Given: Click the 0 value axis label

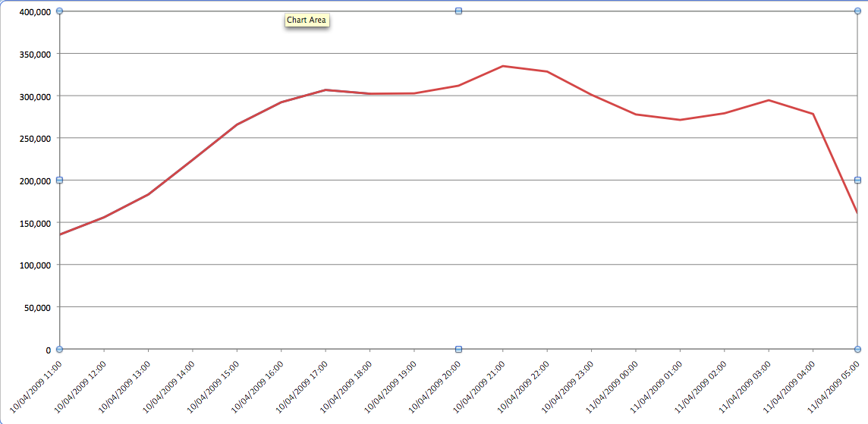Looking at the screenshot, I should tap(48, 350).
